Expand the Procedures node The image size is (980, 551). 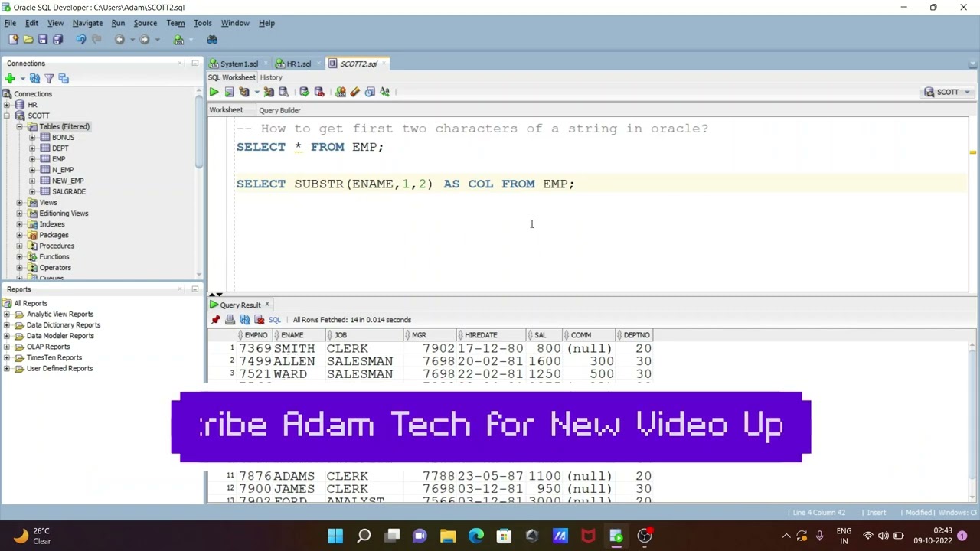point(19,246)
